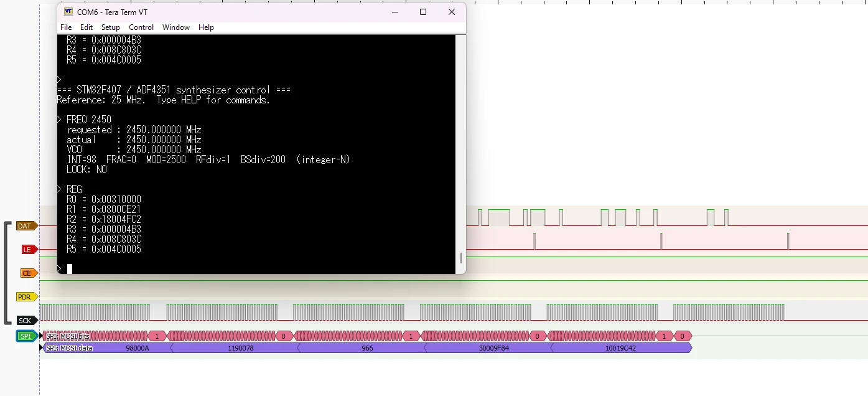Click the 'LOCK: NO' line in terminal
This screenshot has height=396, width=868.
[87, 169]
